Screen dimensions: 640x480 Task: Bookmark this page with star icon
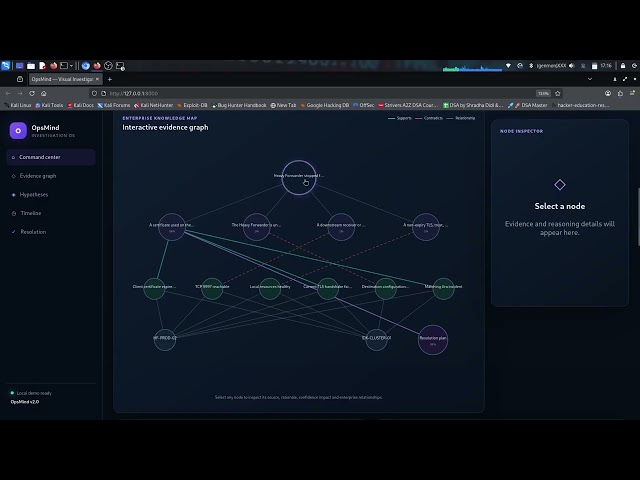[x=558, y=93]
